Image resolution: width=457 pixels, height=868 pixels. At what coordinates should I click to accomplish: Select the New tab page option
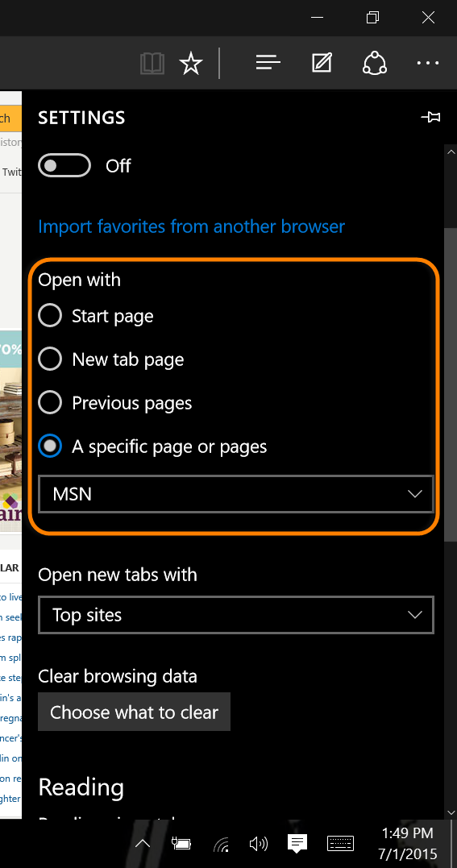(50, 359)
